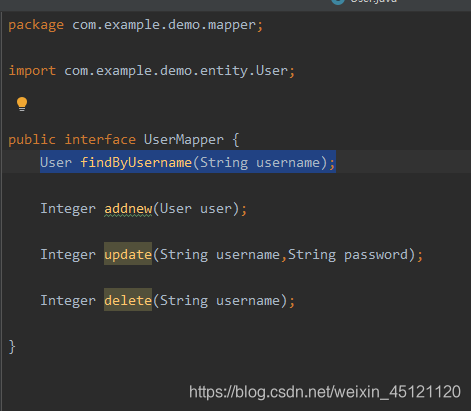Click 'User user' parameter in addnew
The height and width of the screenshot is (411, 471).
pyautogui.click(x=196, y=209)
